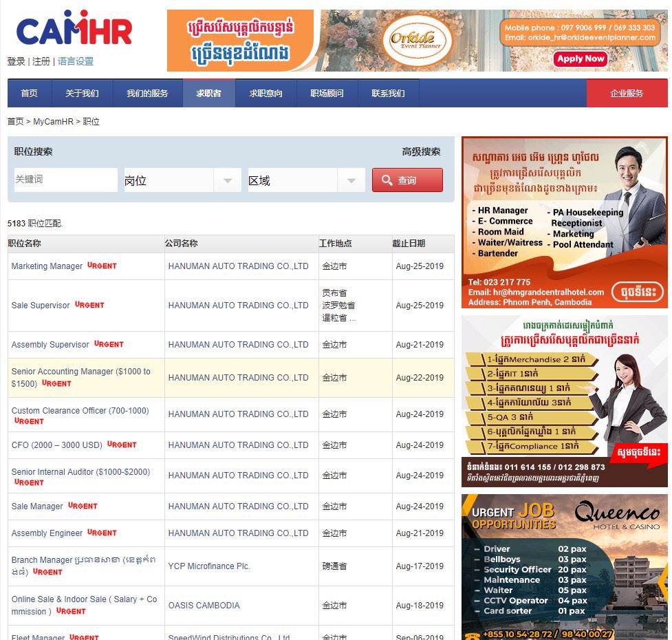Image resolution: width=672 pixels, height=640 pixels.
Task: Click URGENT badge in Online Sale row
Action: [71, 611]
